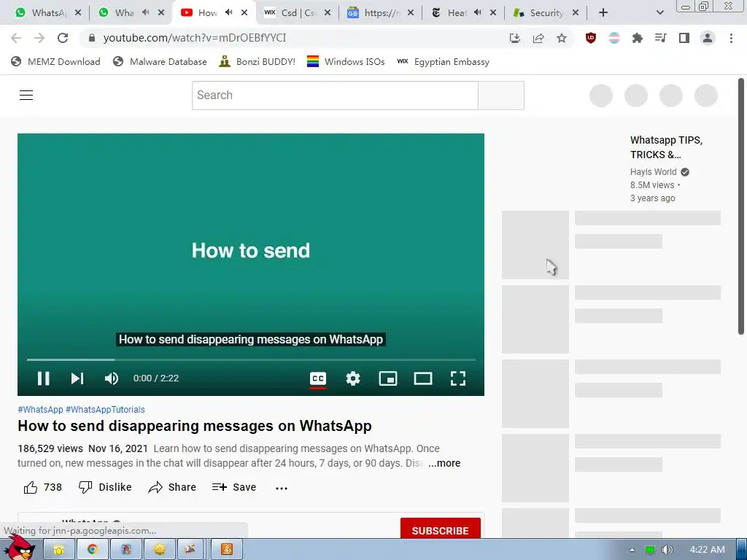Pause the YouTube video
The width and height of the screenshot is (747, 560).
pos(43,378)
